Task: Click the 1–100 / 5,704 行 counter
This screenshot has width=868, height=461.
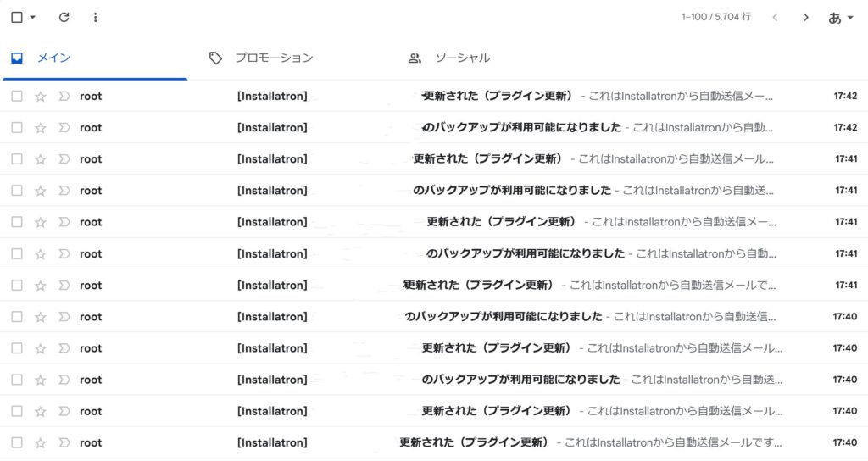Action: tap(716, 17)
